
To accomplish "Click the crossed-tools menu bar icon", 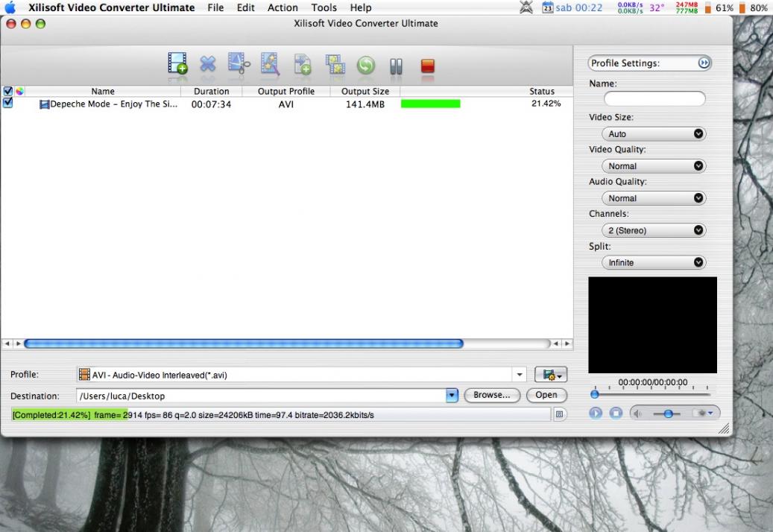I will tap(526, 7).
